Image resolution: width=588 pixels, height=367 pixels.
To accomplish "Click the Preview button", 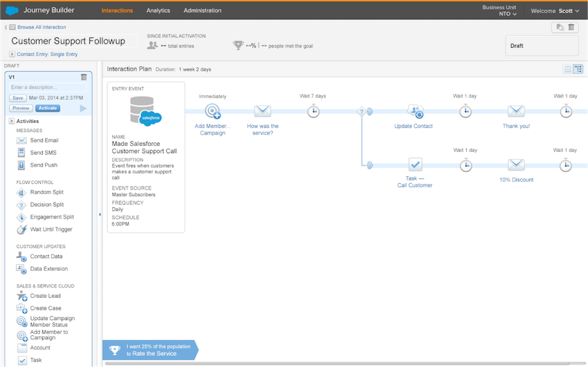I will coord(21,108).
